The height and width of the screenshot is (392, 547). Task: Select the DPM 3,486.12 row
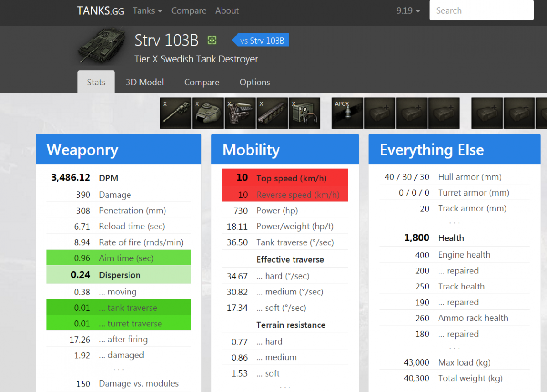tap(119, 178)
